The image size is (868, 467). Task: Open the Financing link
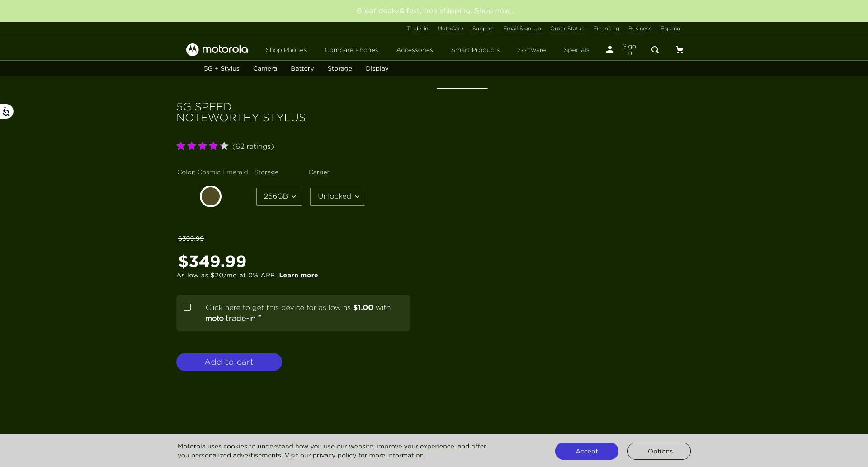tap(606, 29)
